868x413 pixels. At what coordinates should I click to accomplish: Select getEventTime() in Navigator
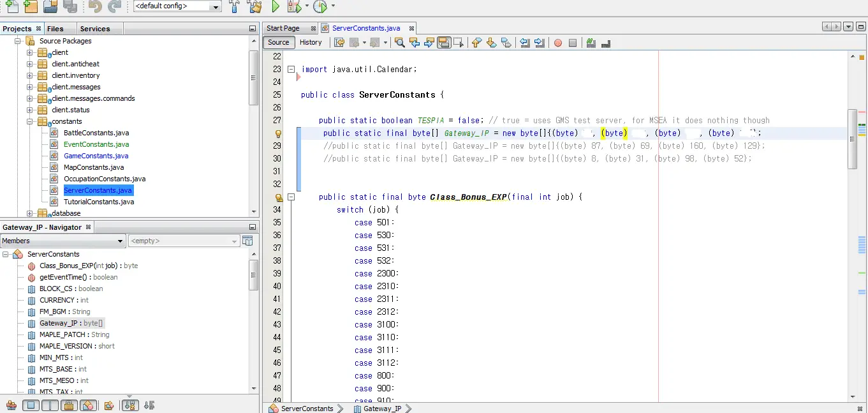[x=78, y=277]
